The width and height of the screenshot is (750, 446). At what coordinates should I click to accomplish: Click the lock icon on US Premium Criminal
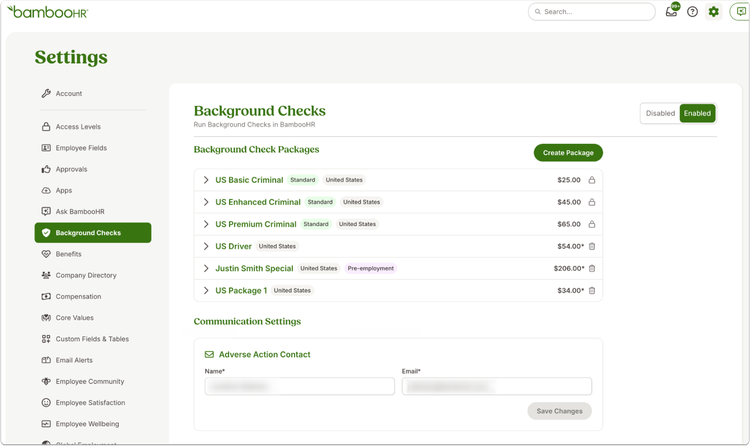(592, 224)
